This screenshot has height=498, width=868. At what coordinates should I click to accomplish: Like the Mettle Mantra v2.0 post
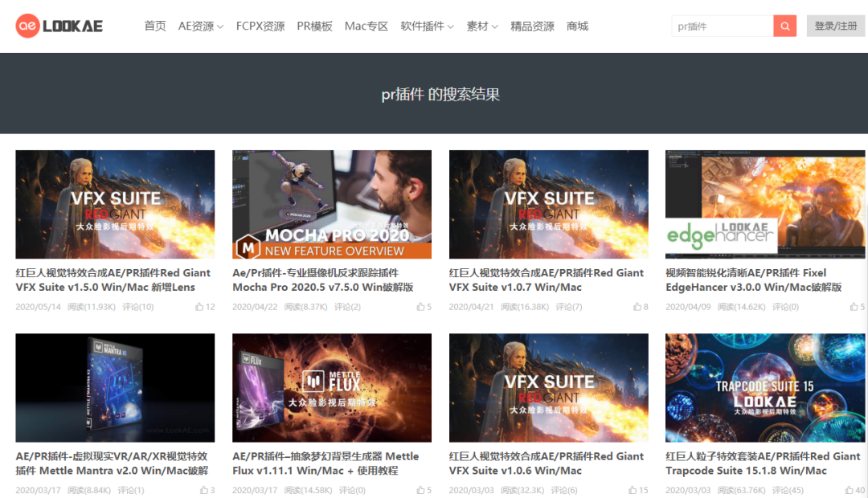point(207,490)
